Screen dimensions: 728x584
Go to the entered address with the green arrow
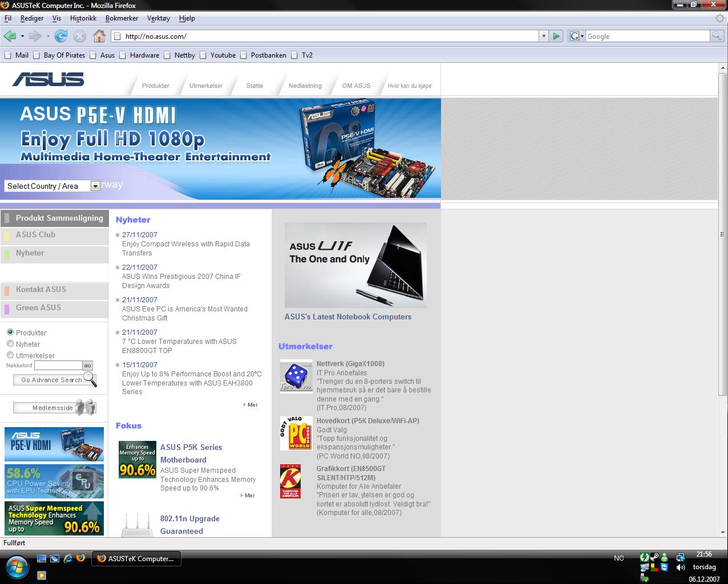(x=556, y=36)
